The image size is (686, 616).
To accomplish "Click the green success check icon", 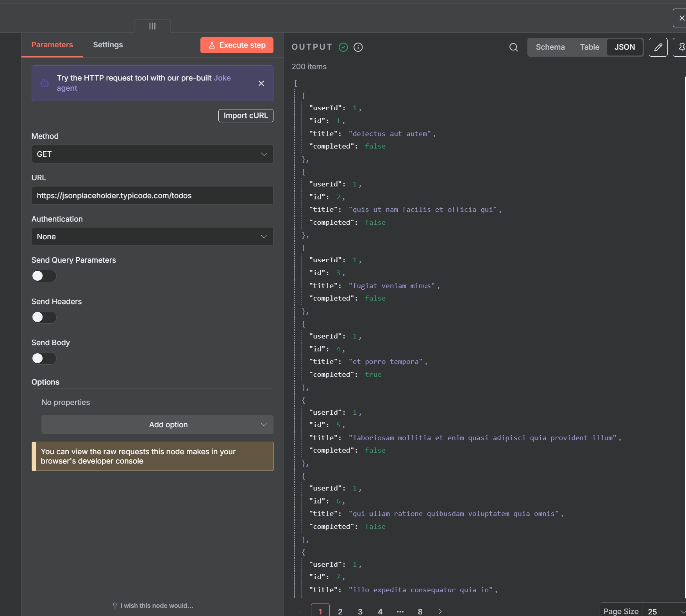I will pos(343,47).
